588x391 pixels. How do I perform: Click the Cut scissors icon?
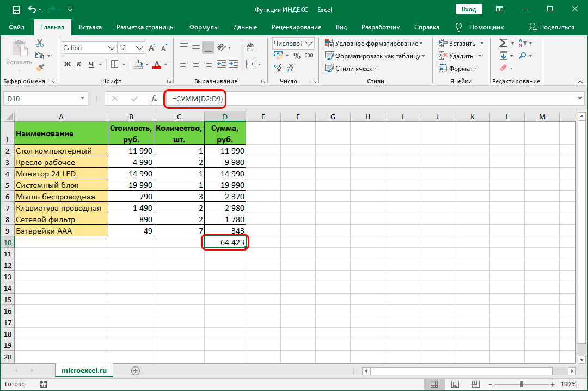(40, 43)
